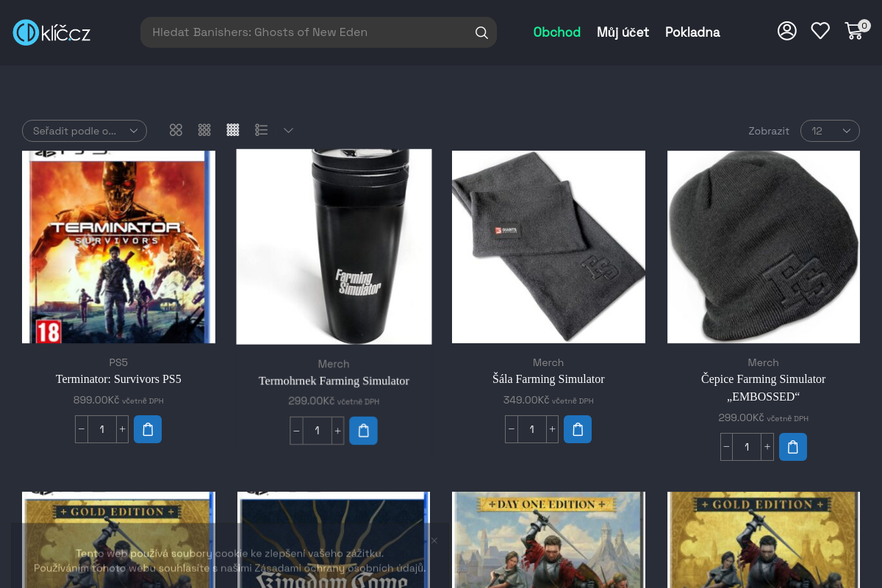Open the Zobrazit 12 items dropdown

830,131
